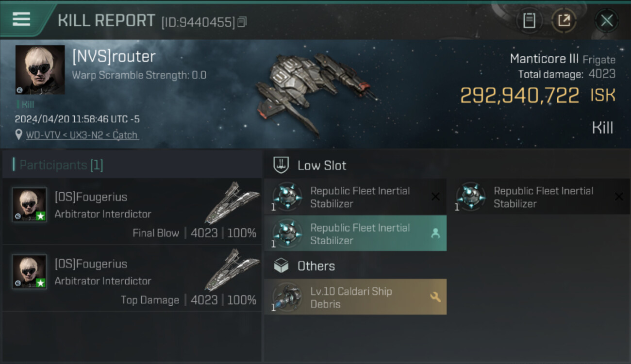Share the kill report externally
The height and width of the screenshot is (364, 631).
[564, 20]
